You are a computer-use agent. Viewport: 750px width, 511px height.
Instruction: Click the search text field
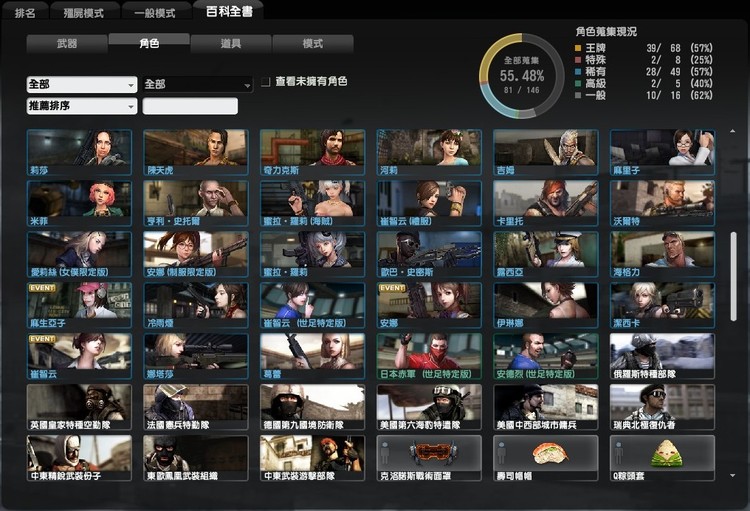[x=190, y=106]
